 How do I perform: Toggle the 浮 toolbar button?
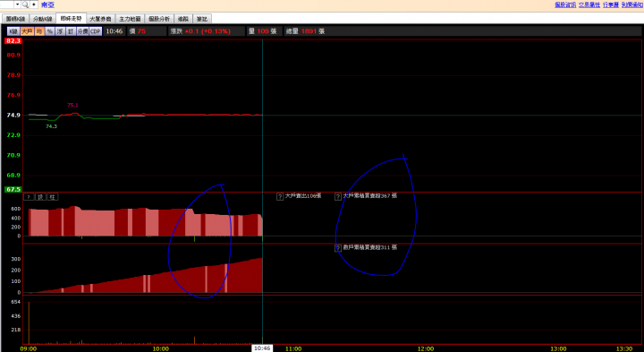pos(61,31)
